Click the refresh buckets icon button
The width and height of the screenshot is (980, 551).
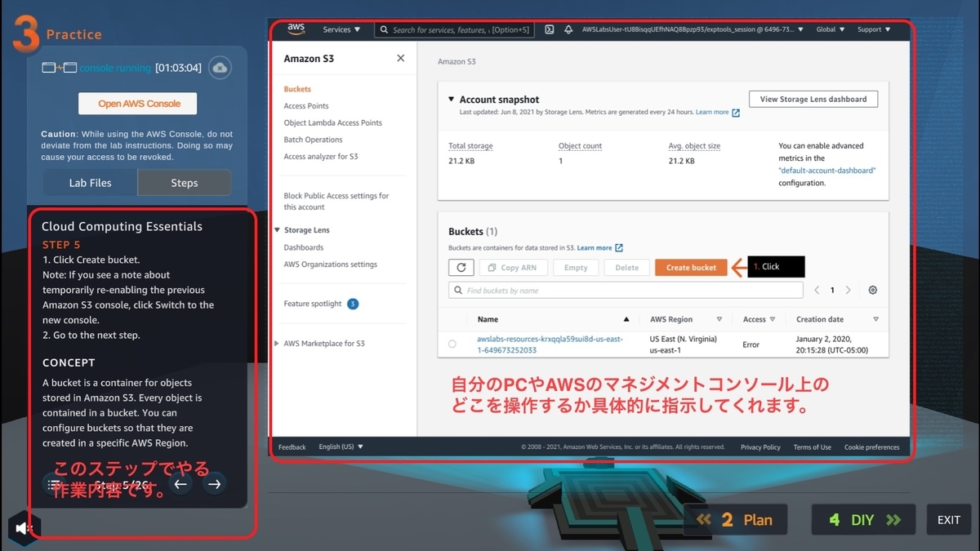[x=461, y=267]
